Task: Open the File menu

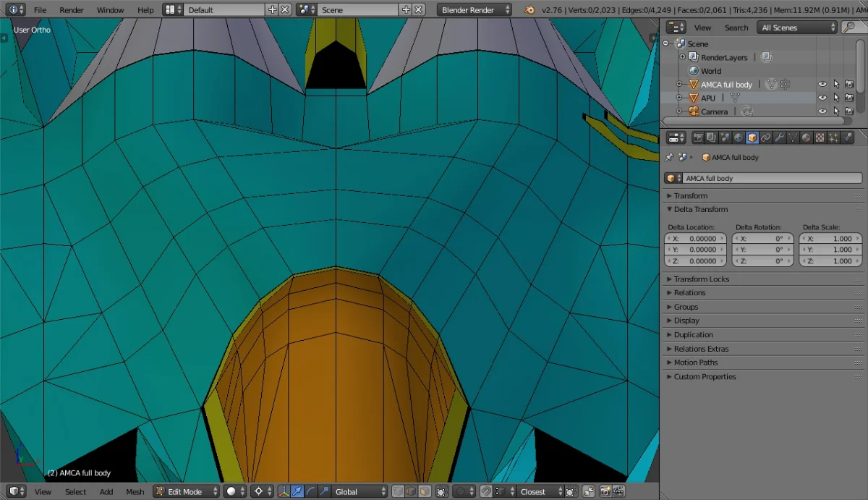Action: (x=40, y=10)
